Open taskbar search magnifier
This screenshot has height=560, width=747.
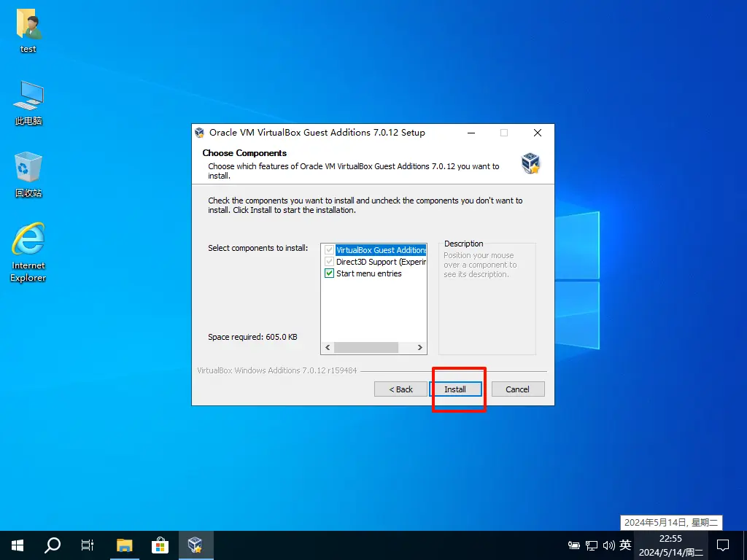click(x=53, y=545)
